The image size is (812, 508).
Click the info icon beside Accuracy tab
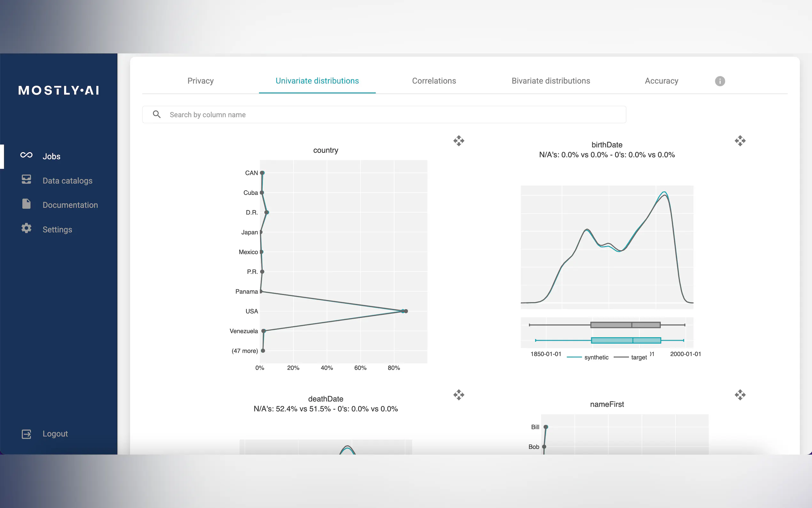[x=720, y=81]
